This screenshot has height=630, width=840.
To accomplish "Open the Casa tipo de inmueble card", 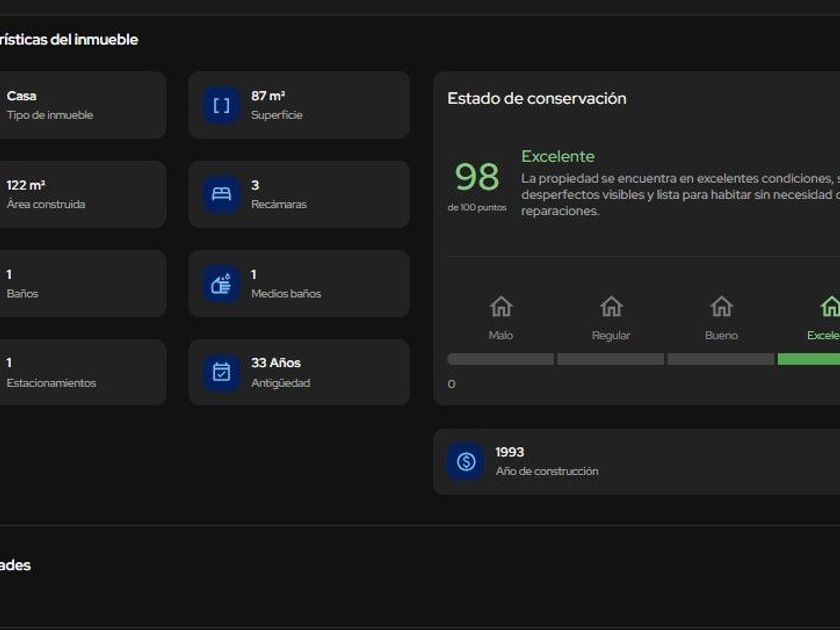I will coord(80,105).
